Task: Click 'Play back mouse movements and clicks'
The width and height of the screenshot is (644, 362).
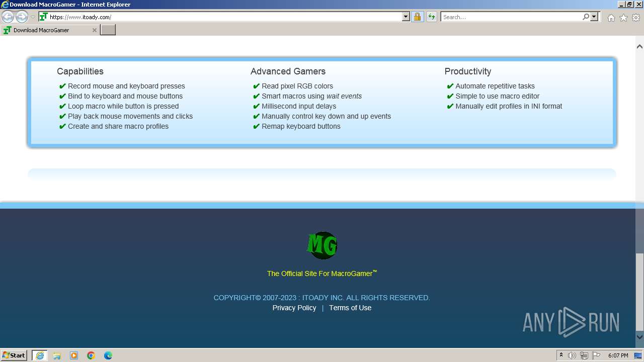Action: coord(130,116)
